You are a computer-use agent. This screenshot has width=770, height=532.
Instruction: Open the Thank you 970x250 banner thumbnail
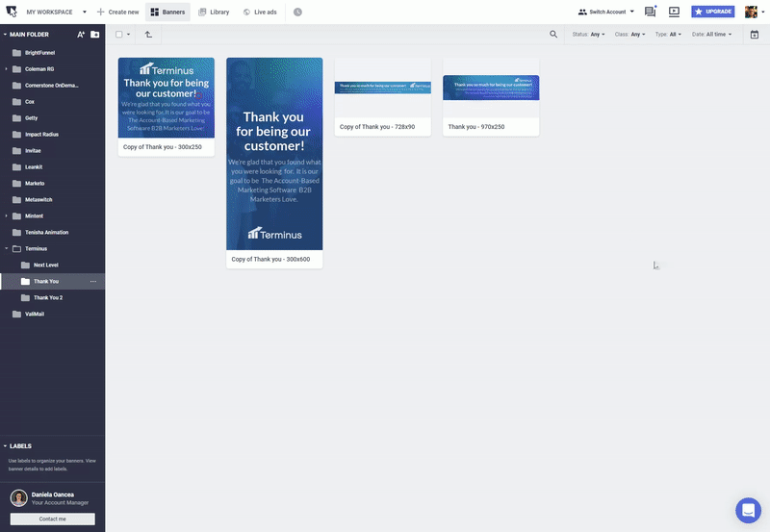coord(491,88)
